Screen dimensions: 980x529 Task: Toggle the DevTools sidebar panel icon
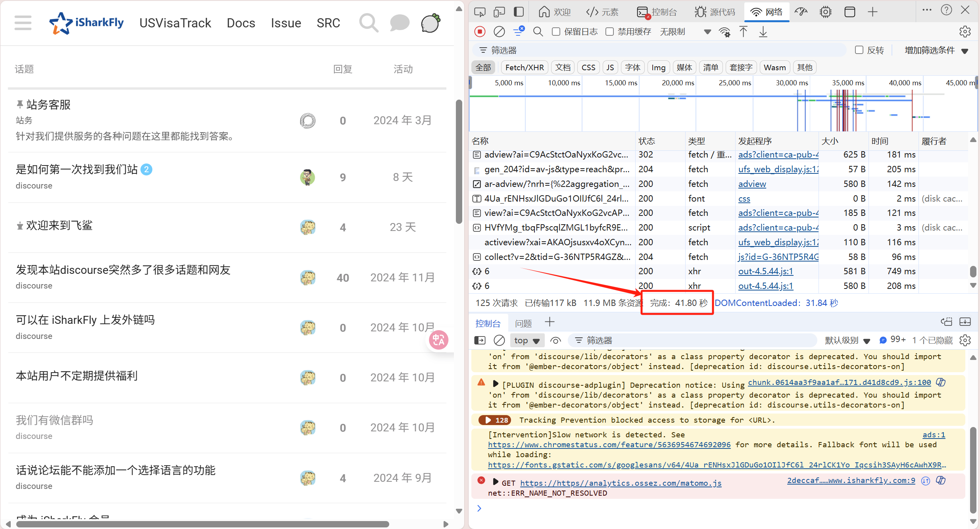[519, 12]
